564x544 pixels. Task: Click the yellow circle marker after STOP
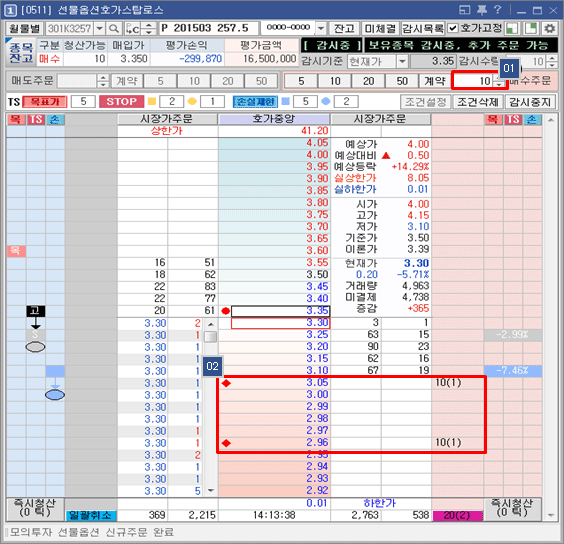tap(192, 101)
